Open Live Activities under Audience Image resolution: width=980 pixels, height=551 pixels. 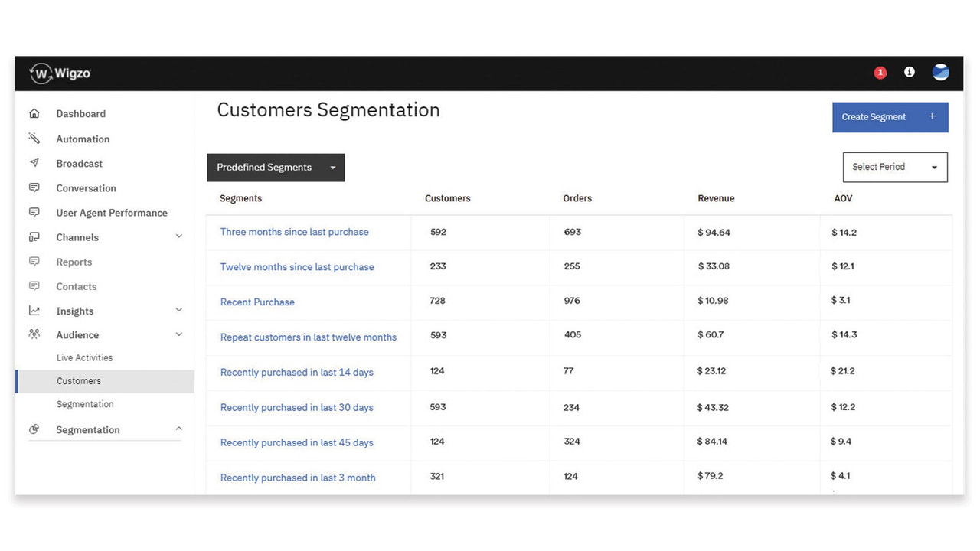coord(84,357)
